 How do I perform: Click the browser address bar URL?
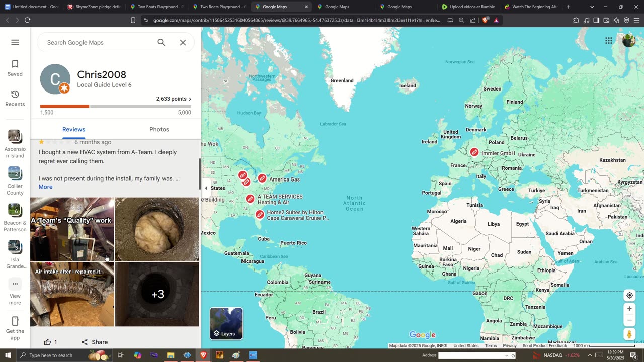tap(296, 20)
